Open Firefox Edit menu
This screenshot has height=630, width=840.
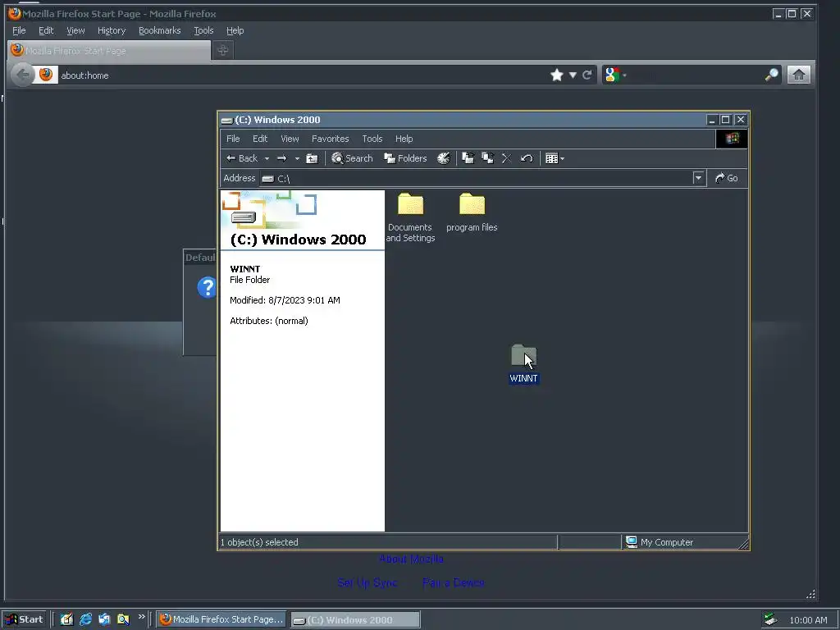click(x=46, y=30)
